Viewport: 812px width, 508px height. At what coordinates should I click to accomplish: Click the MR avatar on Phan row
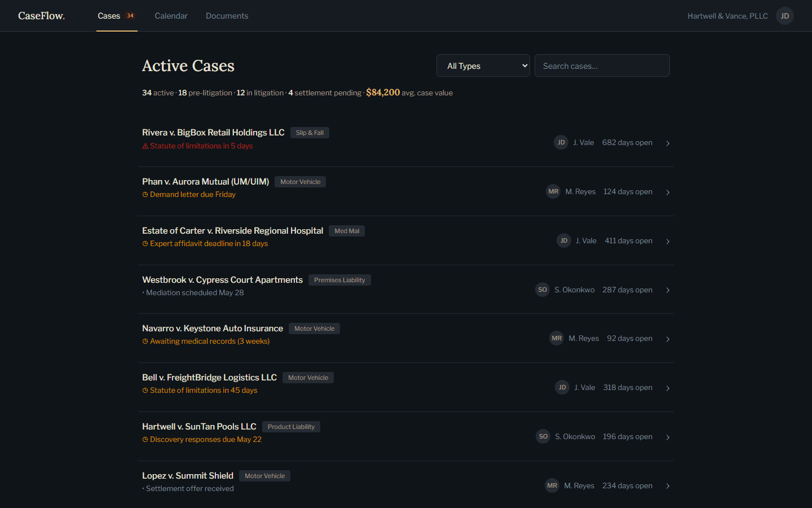[553, 191]
